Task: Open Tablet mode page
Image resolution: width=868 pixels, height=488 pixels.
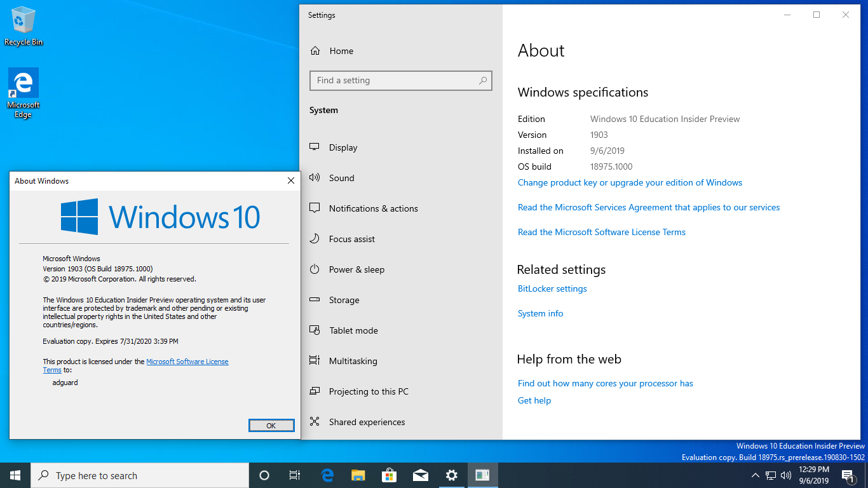Action: click(x=400, y=330)
